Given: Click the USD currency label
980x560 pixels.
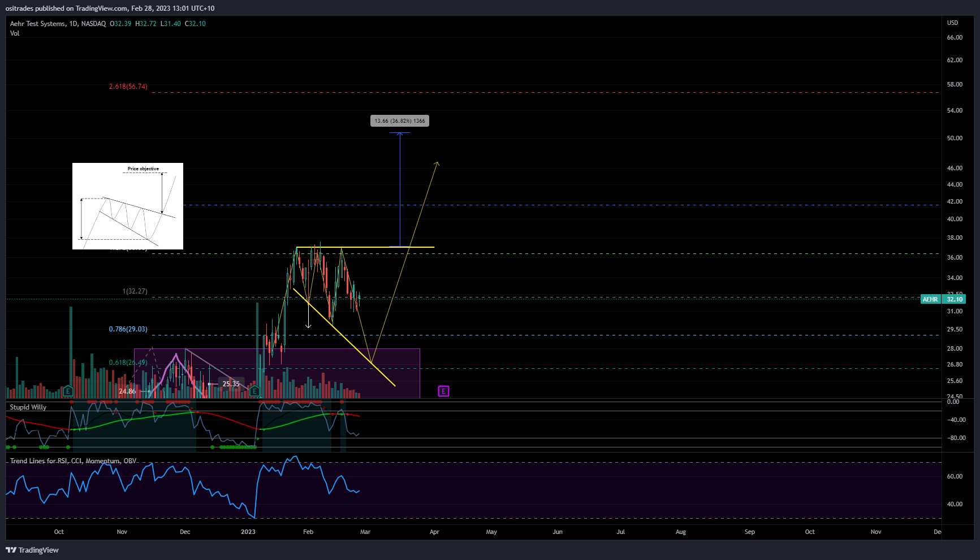Looking at the screenshot, I should click(953, 23).
